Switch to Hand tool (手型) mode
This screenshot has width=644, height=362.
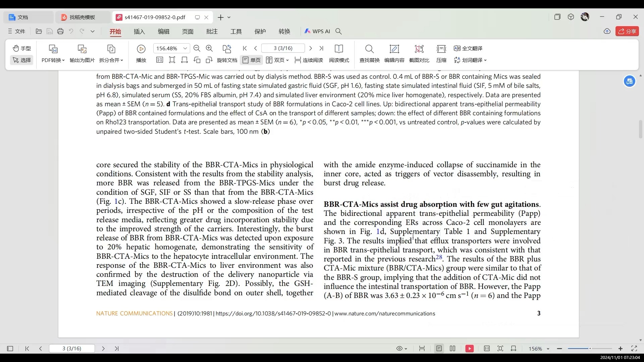pyautogui.click(x=21, y=48)
